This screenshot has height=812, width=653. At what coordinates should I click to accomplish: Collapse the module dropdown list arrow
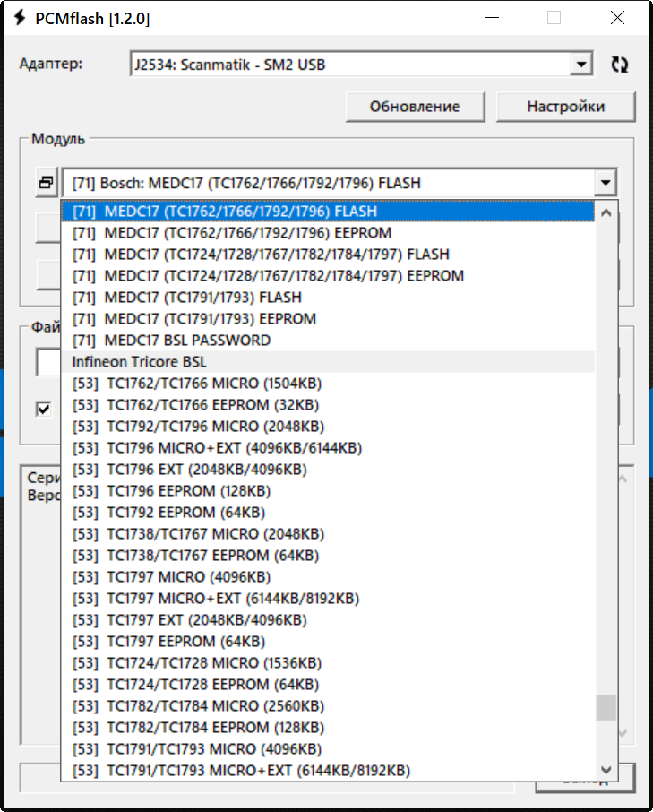point(606,183)
